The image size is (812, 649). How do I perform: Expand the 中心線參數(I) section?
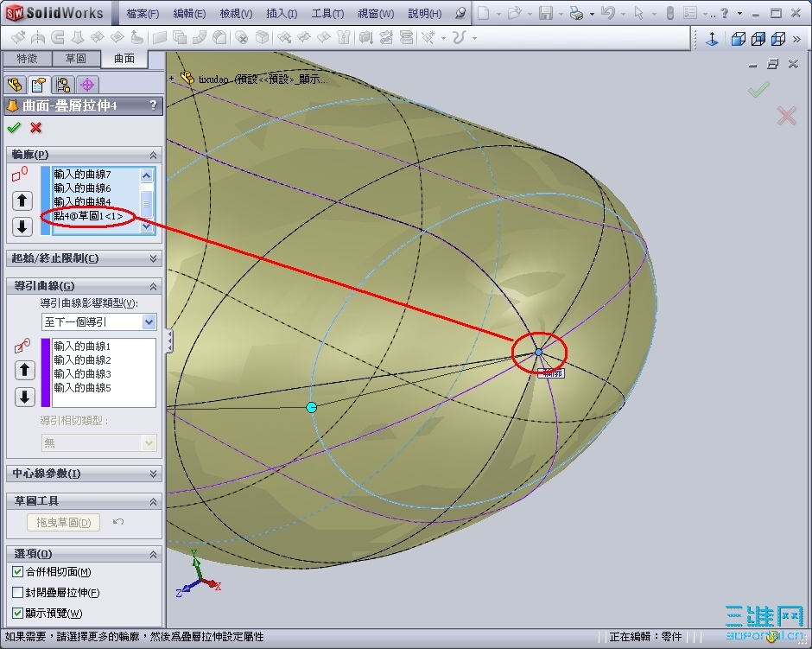tap(153, 474)
